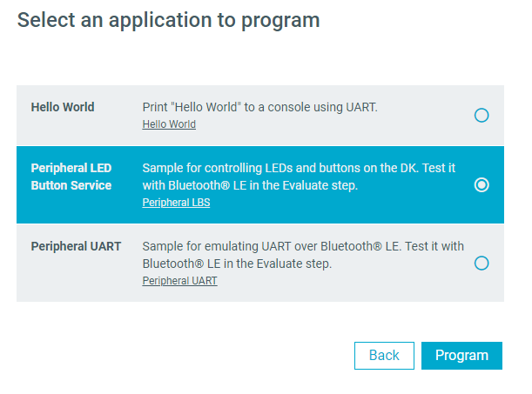Go back with the Back button

tap(384, 355)
